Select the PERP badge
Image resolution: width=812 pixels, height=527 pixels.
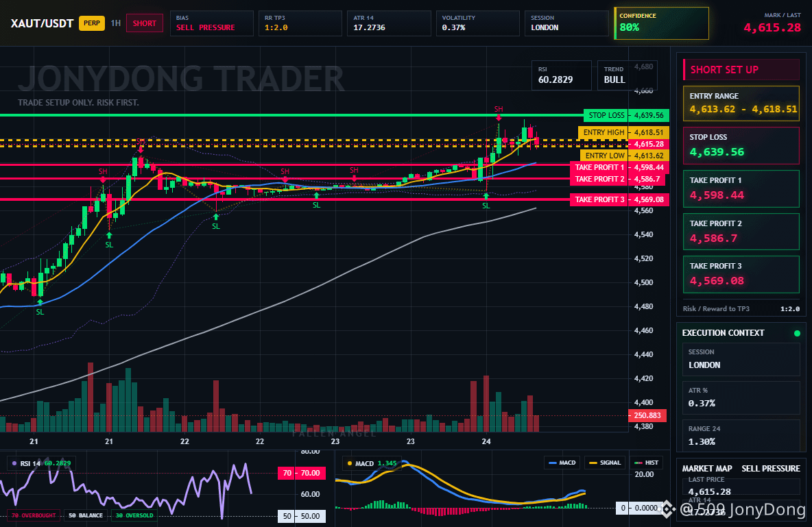click(x=92, y=23)
